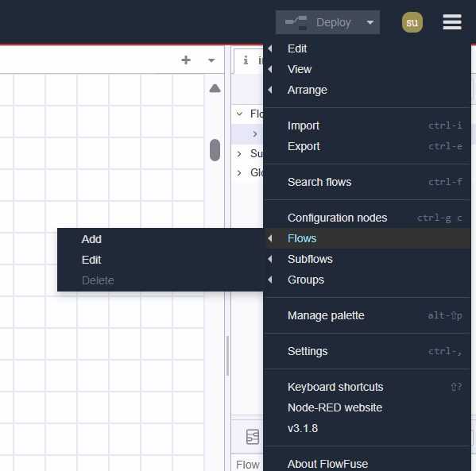Add a new flow tab with plus icon
476x471 pixels.
coord(186,60)
